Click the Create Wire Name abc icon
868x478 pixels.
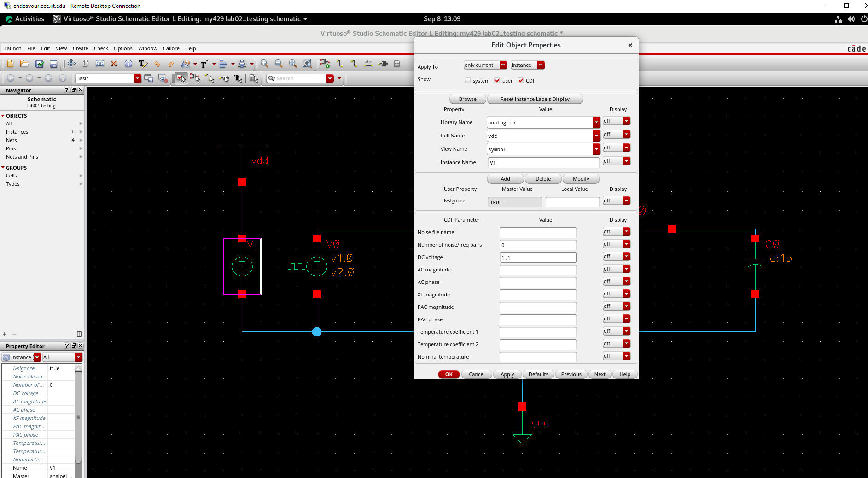point(368,64)
